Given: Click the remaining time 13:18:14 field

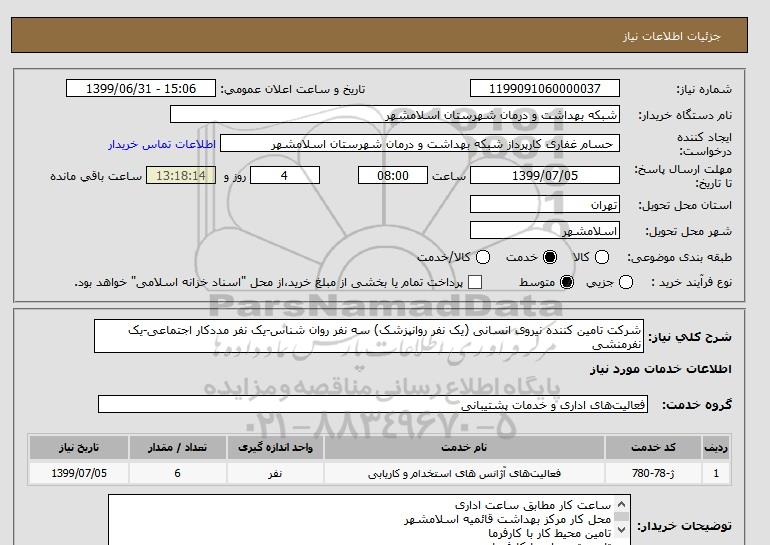Looking at the screenshot, I should click(x=181, y=175).
